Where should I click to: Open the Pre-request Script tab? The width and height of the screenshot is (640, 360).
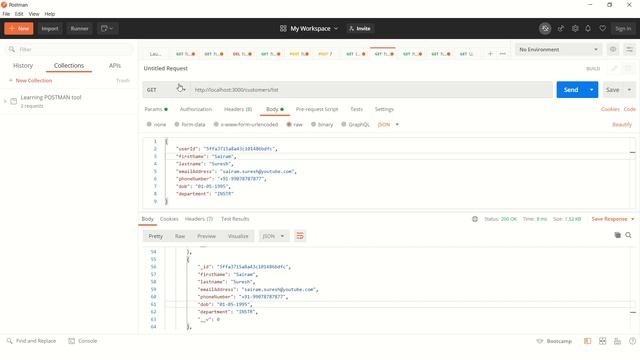317,109
